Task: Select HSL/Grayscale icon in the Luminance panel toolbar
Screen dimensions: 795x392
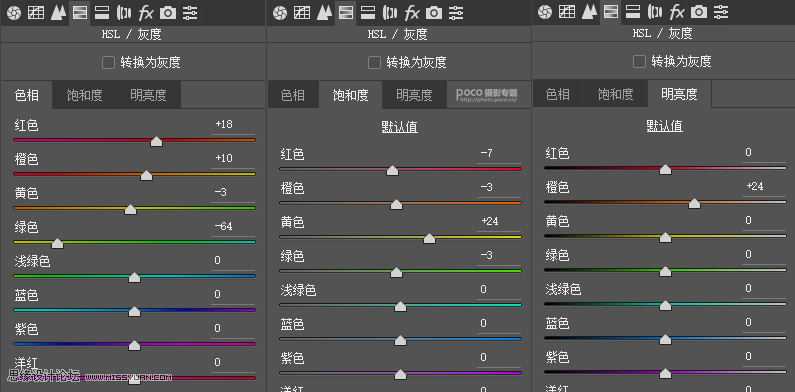Action: pos(611,11)
